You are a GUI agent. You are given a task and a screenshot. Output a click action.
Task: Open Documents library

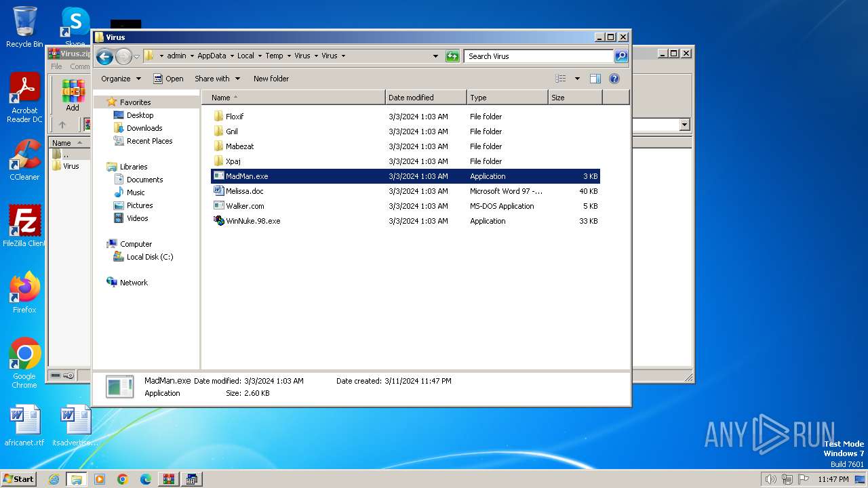pos(144,180)
